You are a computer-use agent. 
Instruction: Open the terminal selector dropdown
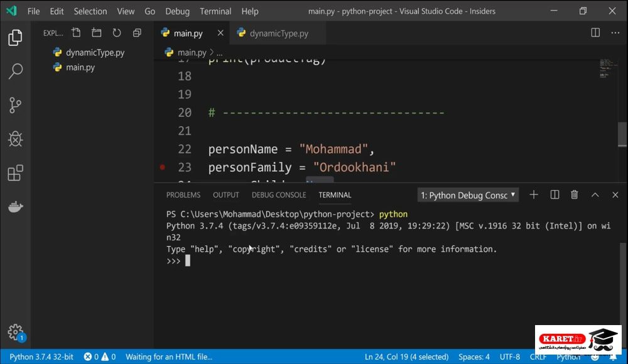[468, 195]
